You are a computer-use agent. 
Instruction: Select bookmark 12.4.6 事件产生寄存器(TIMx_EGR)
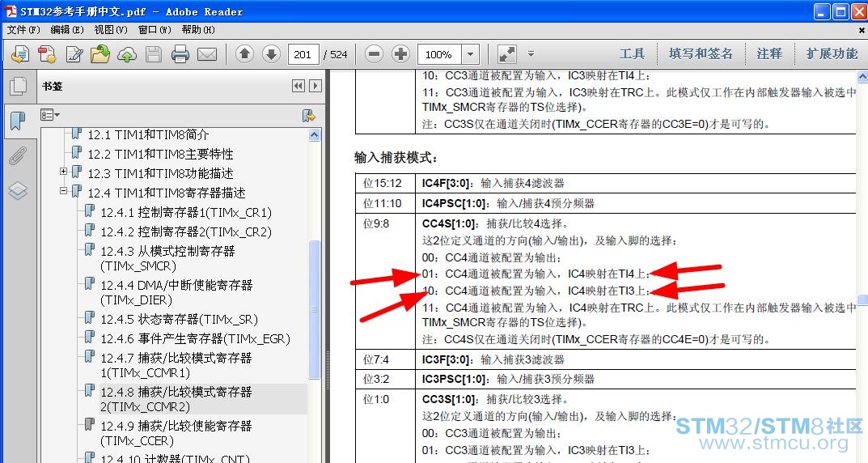(x=196, y=338)
